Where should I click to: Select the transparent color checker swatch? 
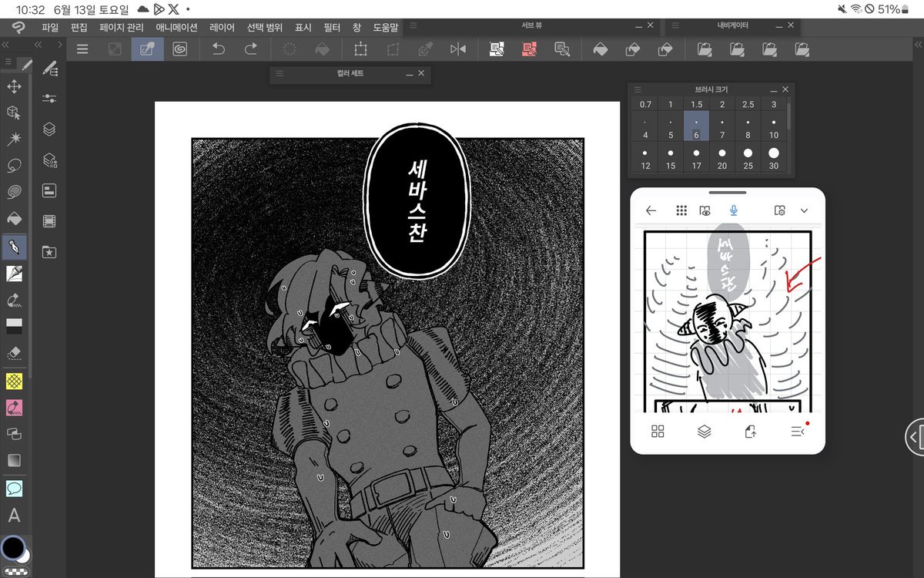[15, 570]
